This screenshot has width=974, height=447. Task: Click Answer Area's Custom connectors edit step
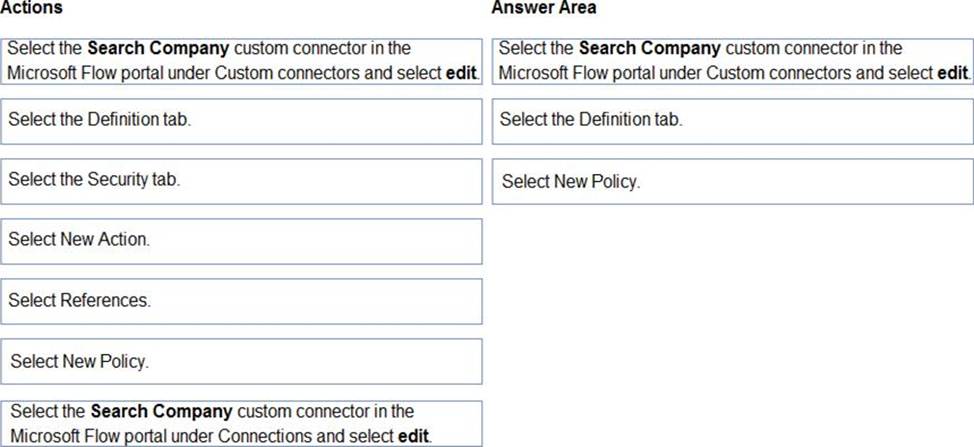tap(733, 61)
